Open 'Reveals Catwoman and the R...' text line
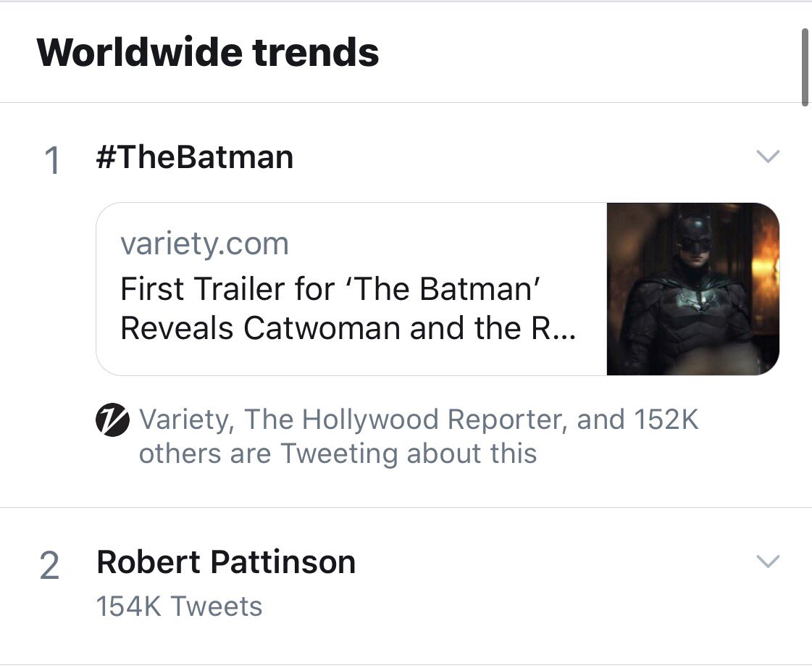This screenshot has width=812, height=668. coord(348,328)
